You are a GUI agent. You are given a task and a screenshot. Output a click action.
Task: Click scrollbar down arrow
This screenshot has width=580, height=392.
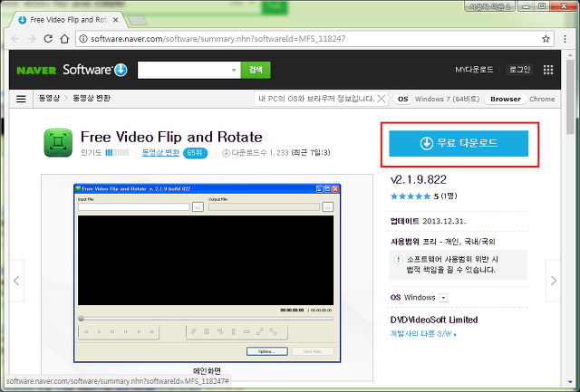coord(570,383)
